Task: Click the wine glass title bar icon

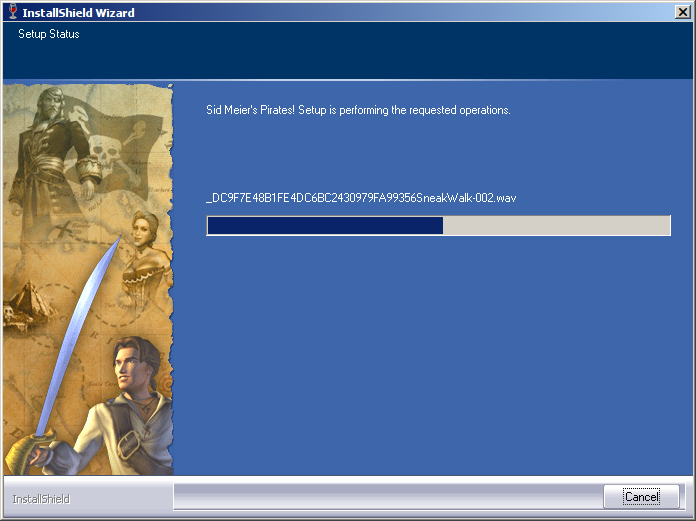Action: coord(13,12)
